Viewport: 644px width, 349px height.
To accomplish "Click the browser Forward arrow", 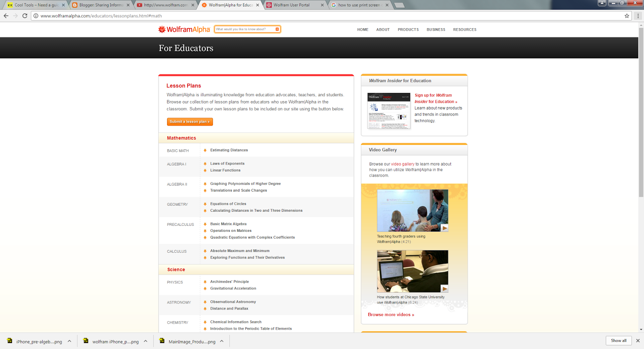I will pyautogui.click(x=15, y=16).
